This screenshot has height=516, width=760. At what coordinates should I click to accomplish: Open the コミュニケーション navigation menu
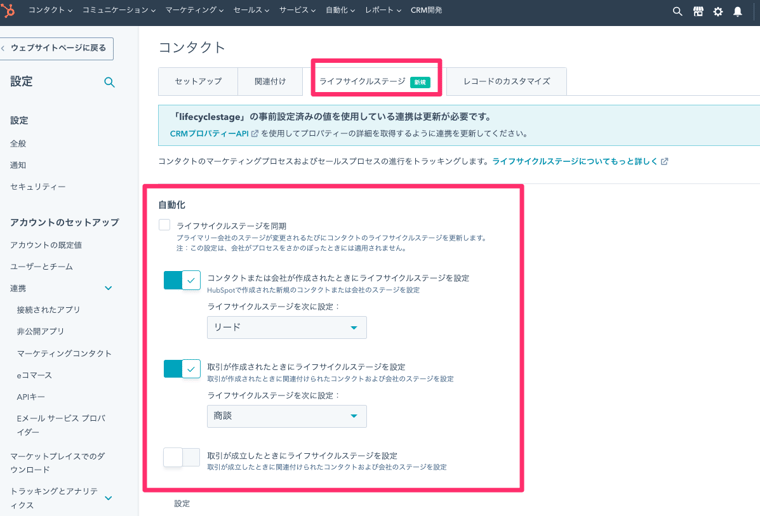coord(119,10)
